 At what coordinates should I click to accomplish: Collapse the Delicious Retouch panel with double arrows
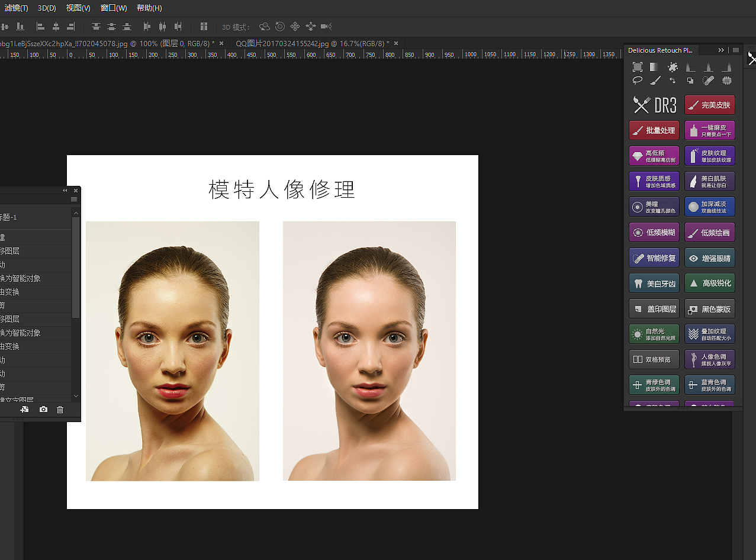click(721, 50)
